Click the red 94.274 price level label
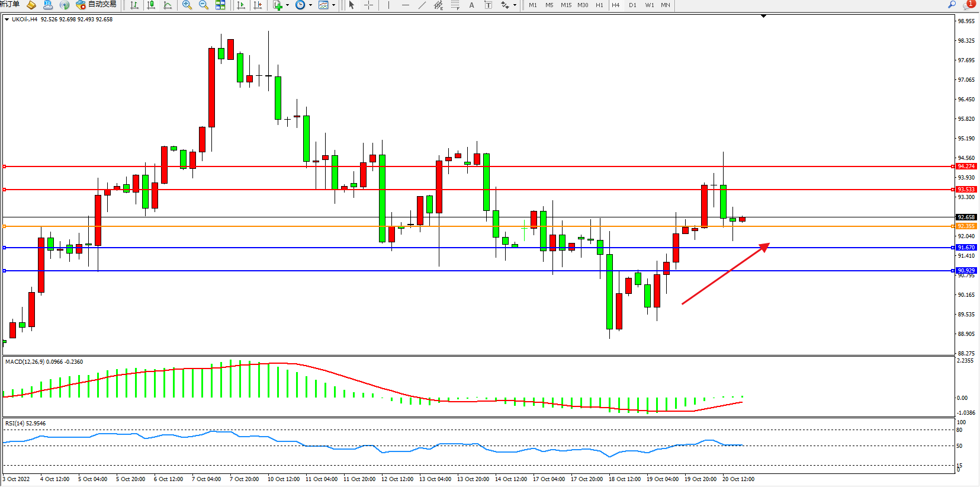The height and width of the screenshot is (487, 980). click(x=966, y=166)
